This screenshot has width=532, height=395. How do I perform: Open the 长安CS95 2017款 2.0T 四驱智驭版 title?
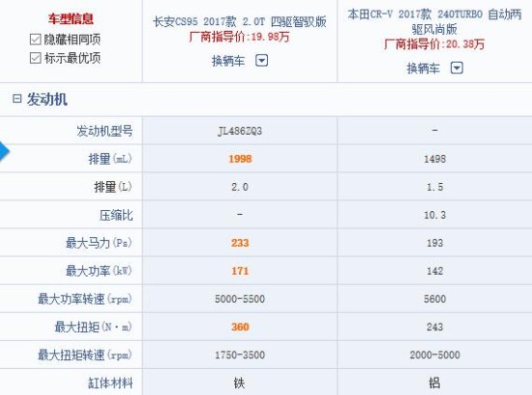(x=240, y=21)
